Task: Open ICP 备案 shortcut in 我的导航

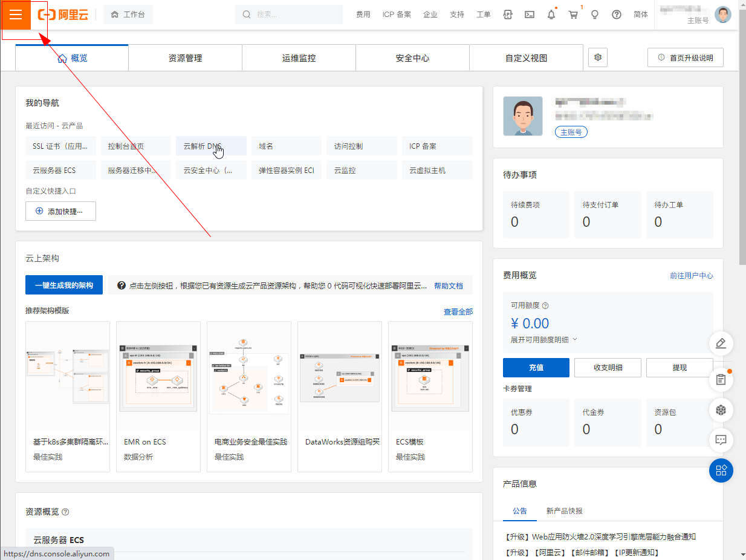Action: [x=437, y=146]
